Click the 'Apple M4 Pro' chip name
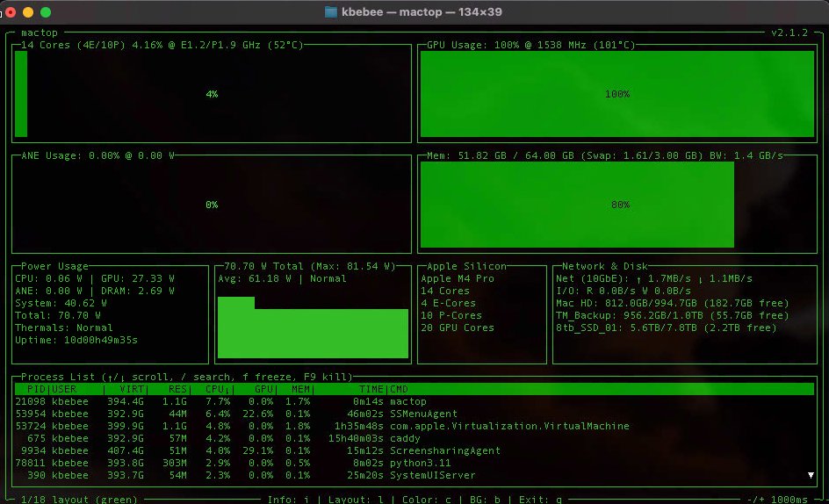This screenshot has width=829, height=504. (x=458, y=278)
